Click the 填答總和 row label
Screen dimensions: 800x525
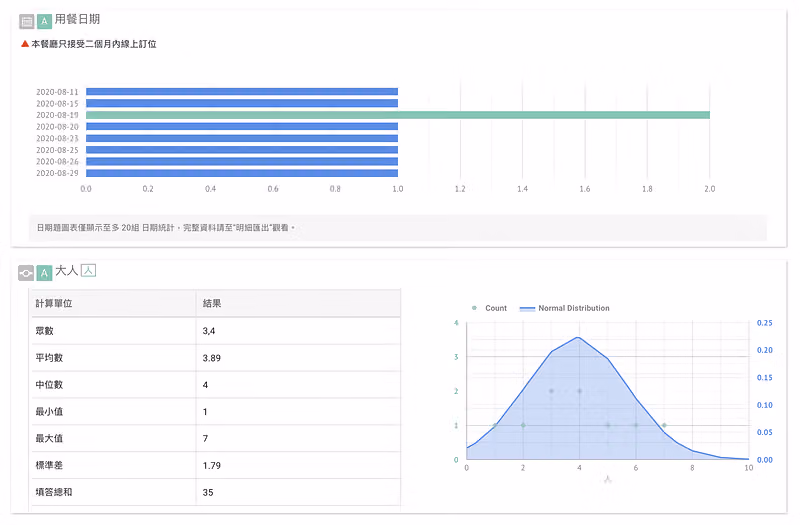pyautogui.click(x=54, y=492)
